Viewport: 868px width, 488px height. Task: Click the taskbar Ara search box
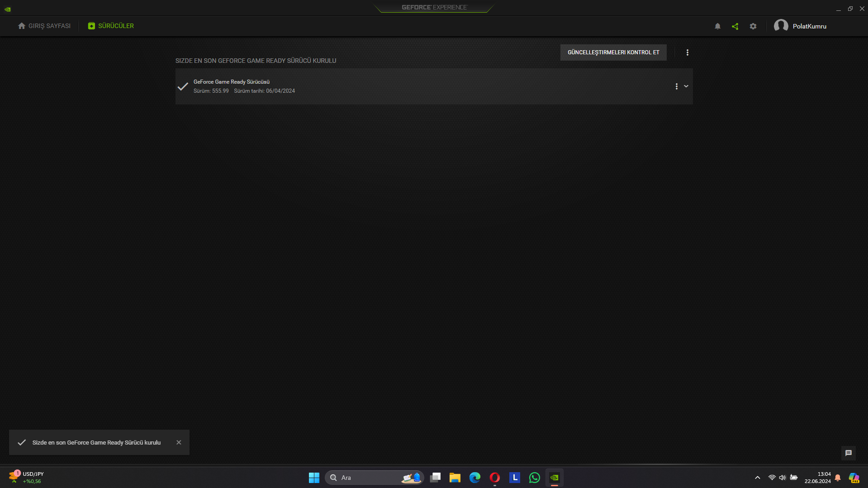tap(374, 478)
